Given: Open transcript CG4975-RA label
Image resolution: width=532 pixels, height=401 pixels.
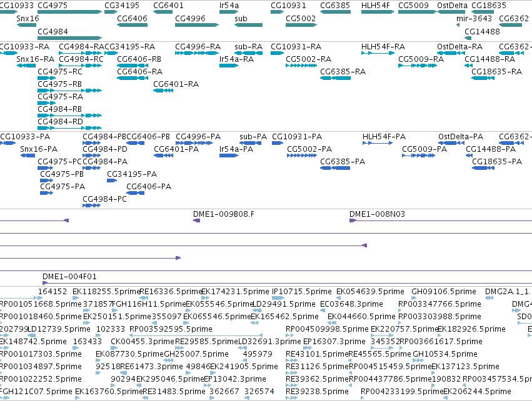Looking at the screenshot, I should click(61, 97).
